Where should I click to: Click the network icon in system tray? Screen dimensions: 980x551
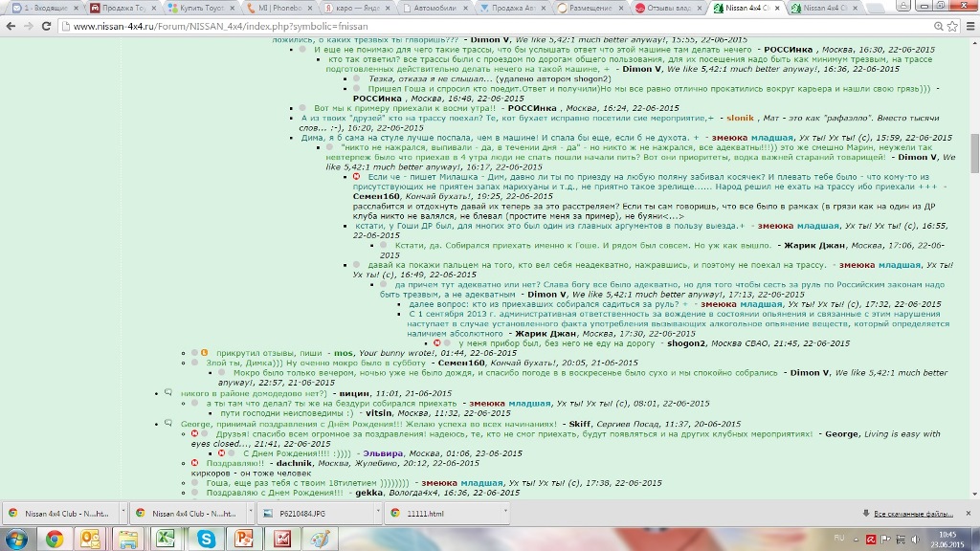pos(901,540)
